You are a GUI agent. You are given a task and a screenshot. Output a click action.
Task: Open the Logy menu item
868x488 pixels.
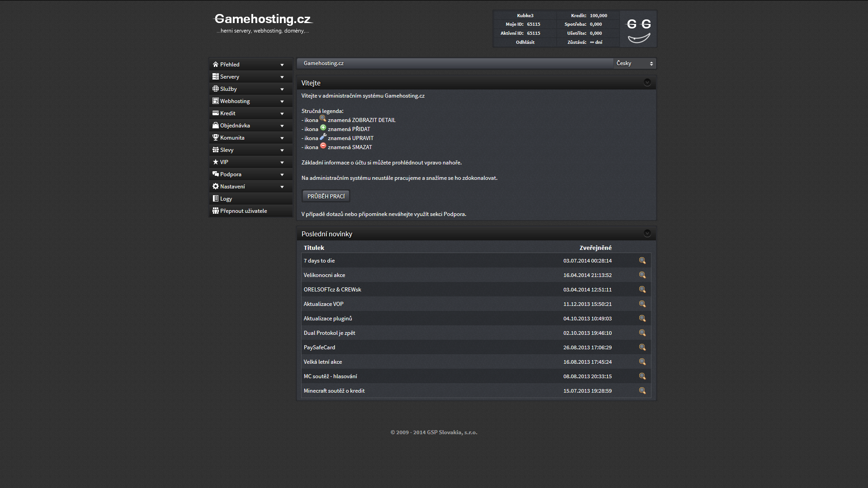tap(250, 198)
